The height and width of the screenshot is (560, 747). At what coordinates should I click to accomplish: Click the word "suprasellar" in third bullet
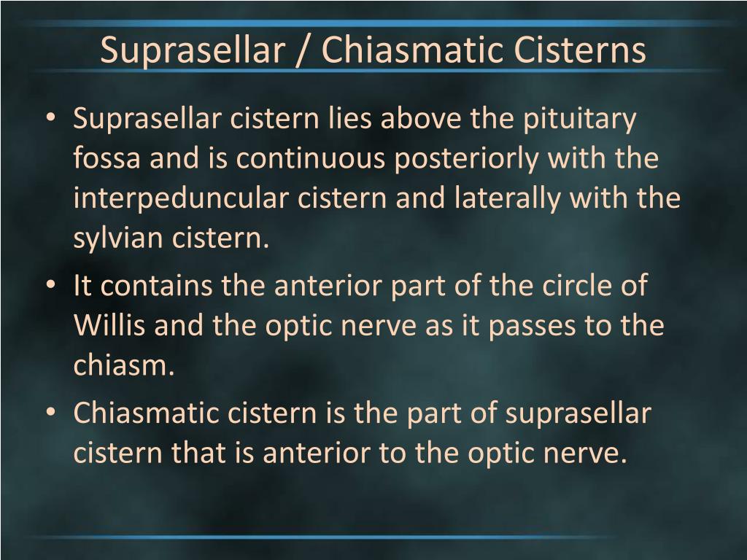pos(578,413)
